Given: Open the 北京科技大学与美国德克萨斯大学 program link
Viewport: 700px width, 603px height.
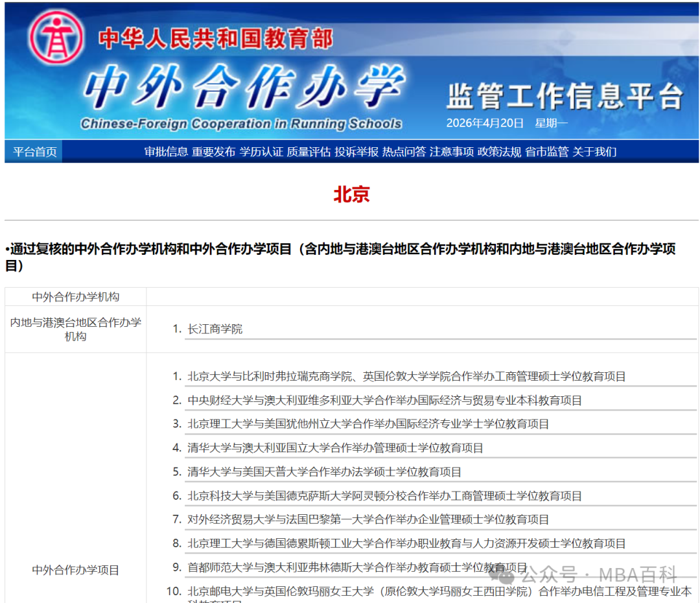Looking at the screenshot, I should click(x=384, y=496).
